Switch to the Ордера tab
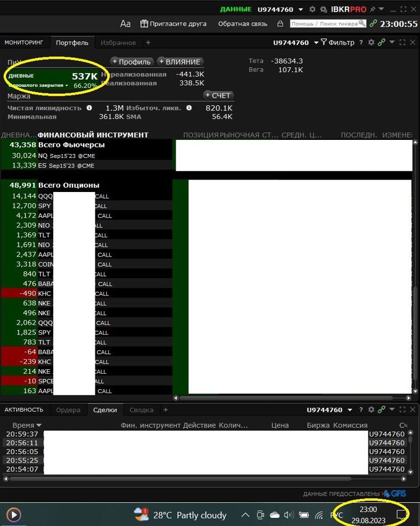Image resolution: width=420 pixels, height=526 pixels. pos(68,410)
